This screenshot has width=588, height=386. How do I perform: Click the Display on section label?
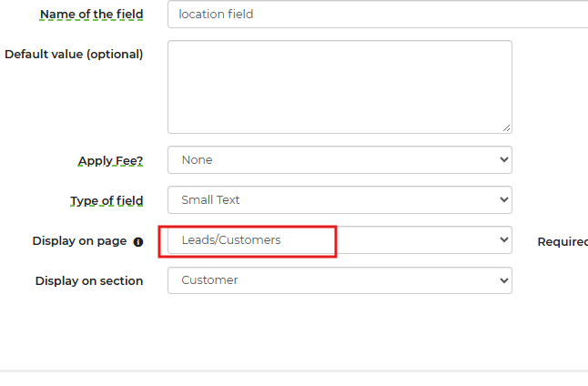coord(89,281)
